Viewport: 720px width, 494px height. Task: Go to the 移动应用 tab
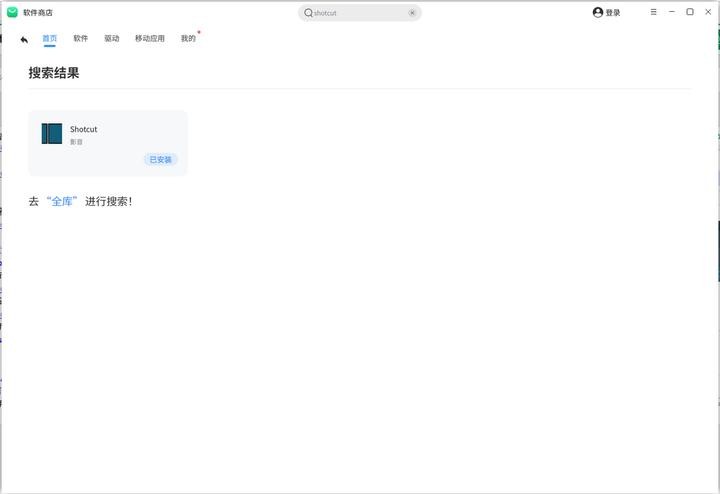pos(150,39)
